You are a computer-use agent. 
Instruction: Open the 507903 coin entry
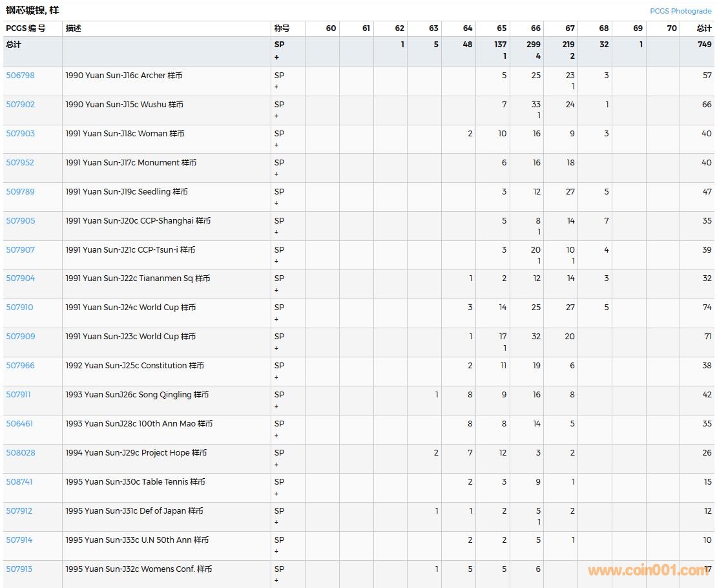point(20,134)
